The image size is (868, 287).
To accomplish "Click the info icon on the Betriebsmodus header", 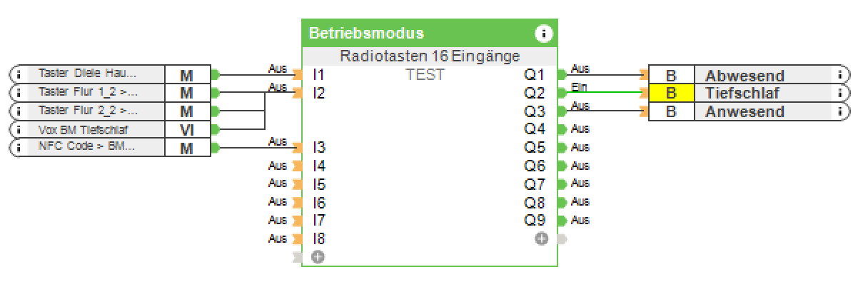I will [544, 34].
